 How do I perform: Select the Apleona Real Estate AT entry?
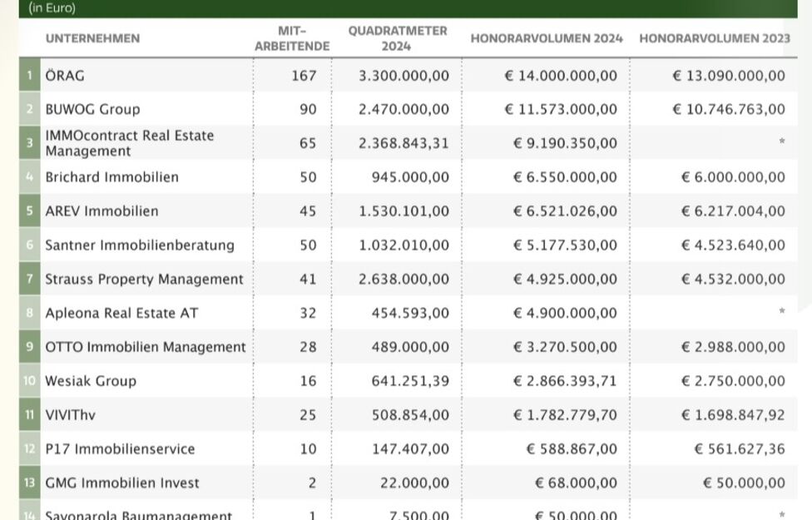point(121,314)
